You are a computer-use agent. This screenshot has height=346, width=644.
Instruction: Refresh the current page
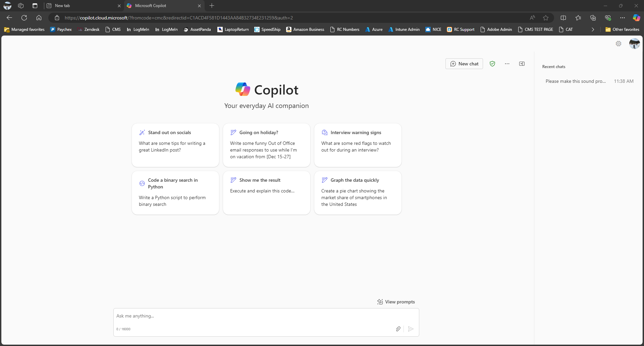(x=24, y=18)
